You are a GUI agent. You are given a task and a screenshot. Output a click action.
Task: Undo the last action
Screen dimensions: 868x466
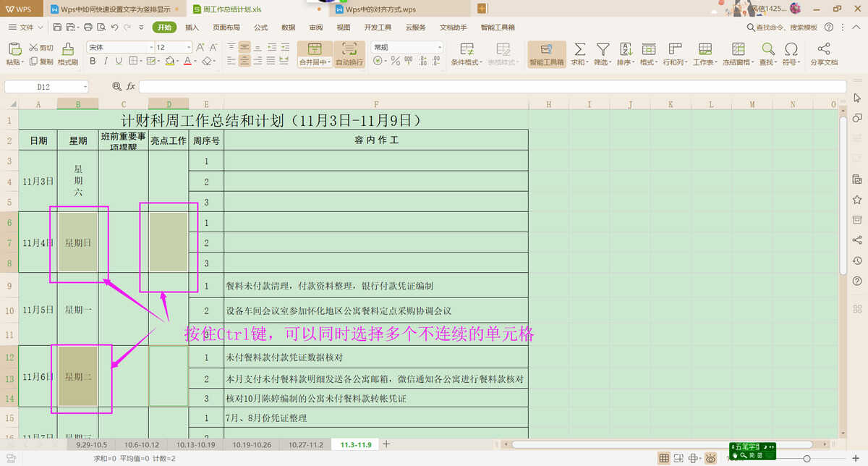click(x=114, y=27)
